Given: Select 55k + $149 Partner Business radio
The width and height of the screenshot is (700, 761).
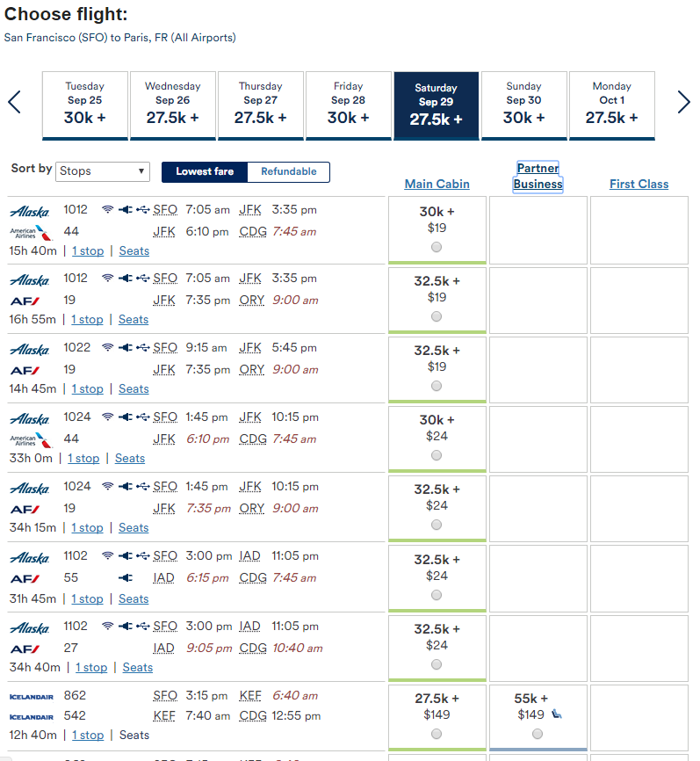Looking at the screenshot, I should pos(538,734).
